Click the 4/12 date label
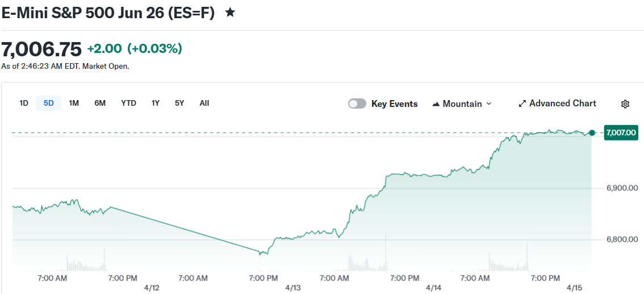 (152, 287)
